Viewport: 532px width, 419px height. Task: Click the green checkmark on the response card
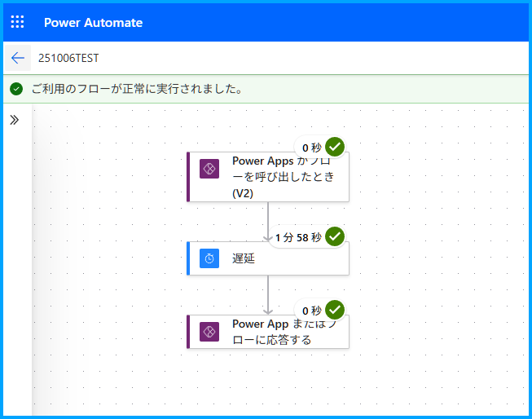pyautogui.click(x=335, y=310)
